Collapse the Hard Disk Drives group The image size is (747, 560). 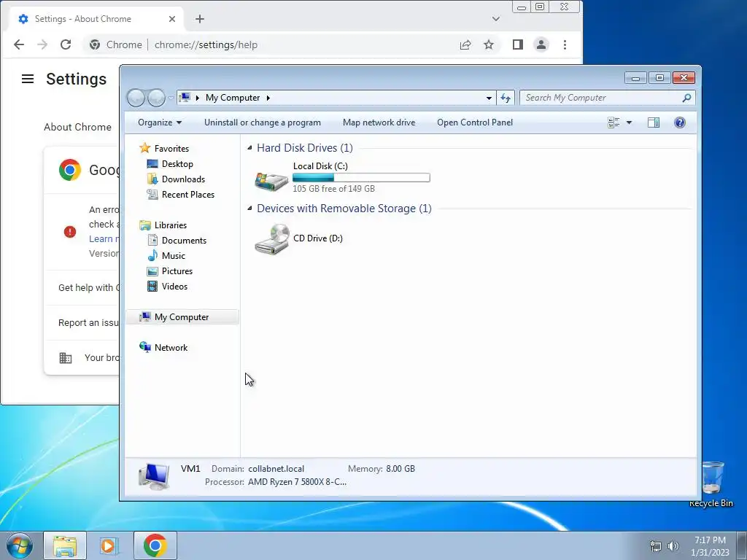(x=249, y=148)
